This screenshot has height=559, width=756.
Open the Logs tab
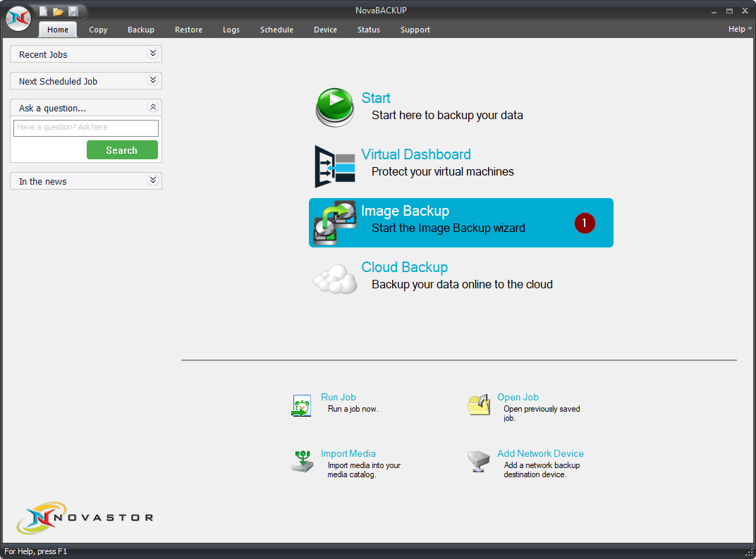point(231,30)
